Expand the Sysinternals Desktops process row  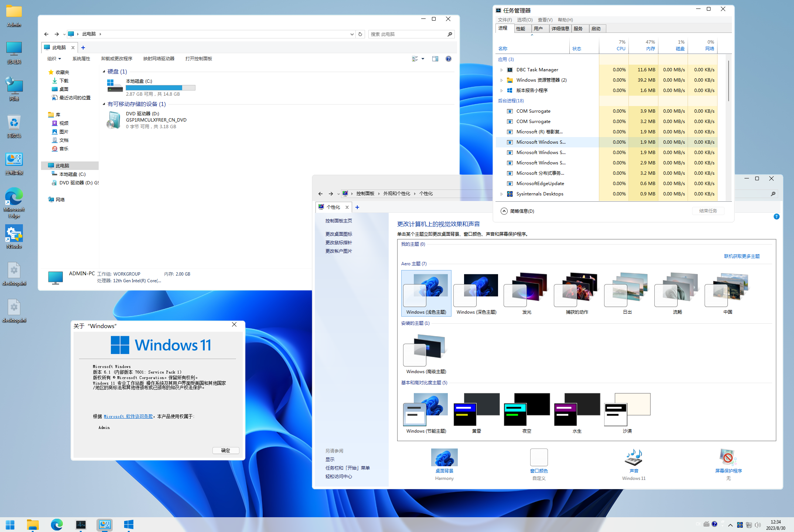point(501,194)
